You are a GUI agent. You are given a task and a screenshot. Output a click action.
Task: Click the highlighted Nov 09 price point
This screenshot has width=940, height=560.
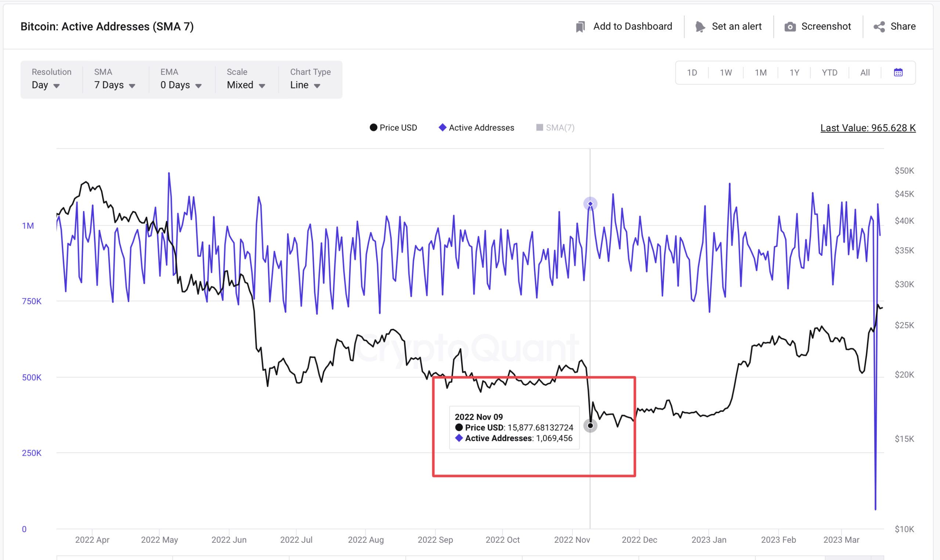tap(590, 426)
